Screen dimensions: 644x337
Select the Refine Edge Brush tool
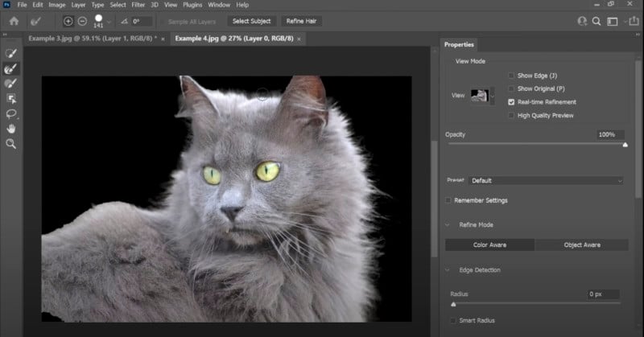tap(11, 68)
